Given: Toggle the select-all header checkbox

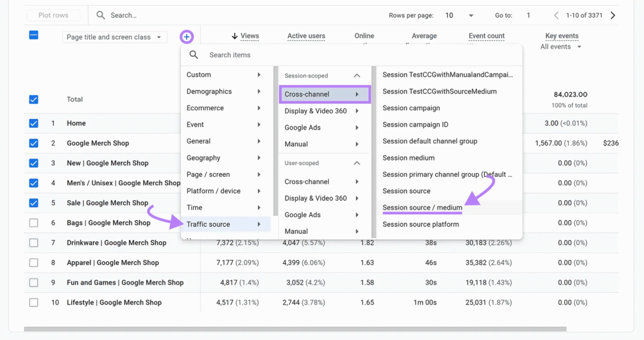Looking at the screenshot, I should pos(34,35).
